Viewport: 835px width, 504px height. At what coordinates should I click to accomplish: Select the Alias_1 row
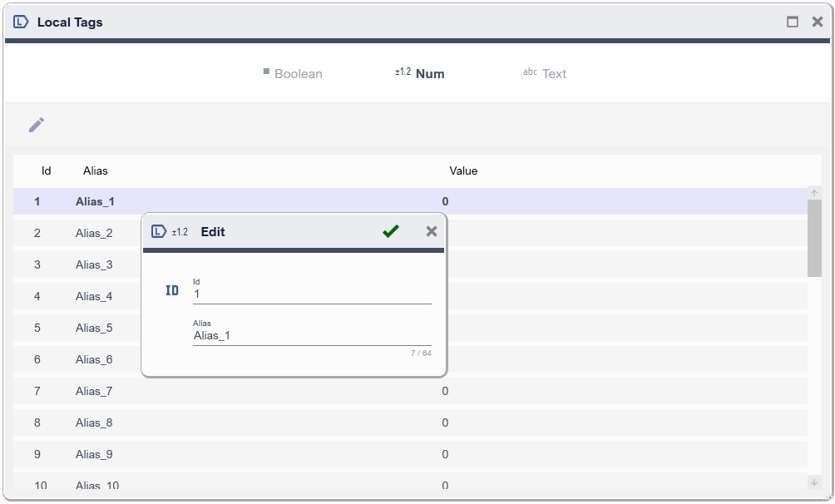95,201
